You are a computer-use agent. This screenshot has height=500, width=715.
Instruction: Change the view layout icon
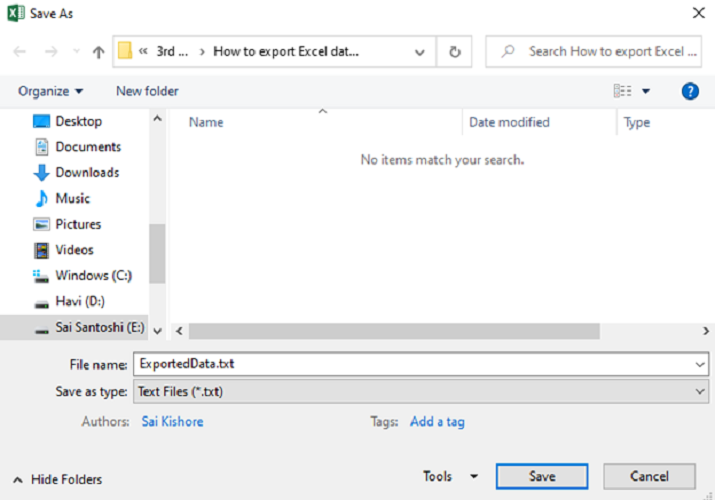coord(622,91)
